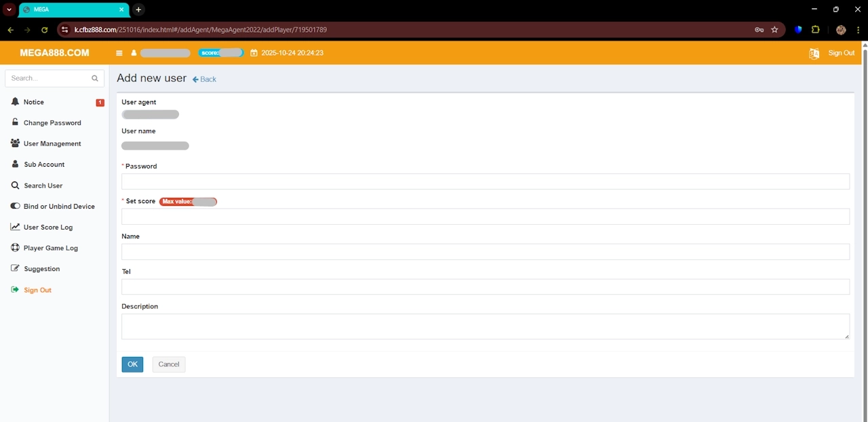This screenshot has height=422, width=868.
Task: Open Sub Account using person icon
Action: [15, 164]
